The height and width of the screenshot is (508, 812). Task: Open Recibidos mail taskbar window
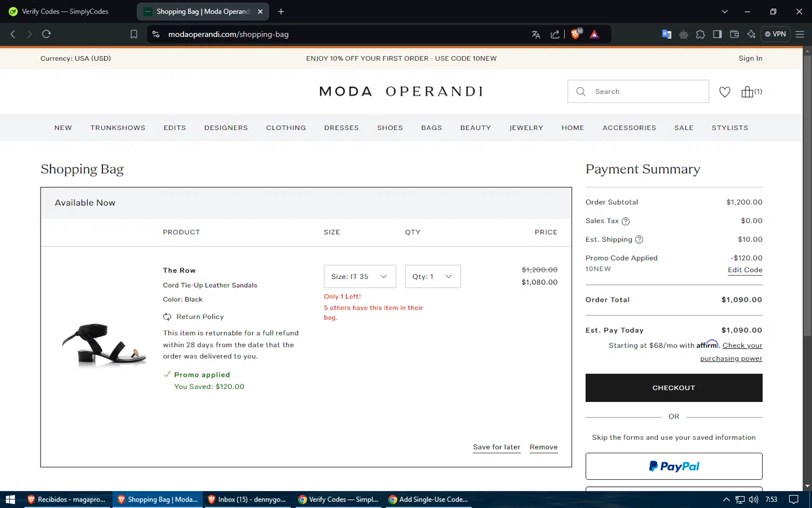click(x=66, y=499)
